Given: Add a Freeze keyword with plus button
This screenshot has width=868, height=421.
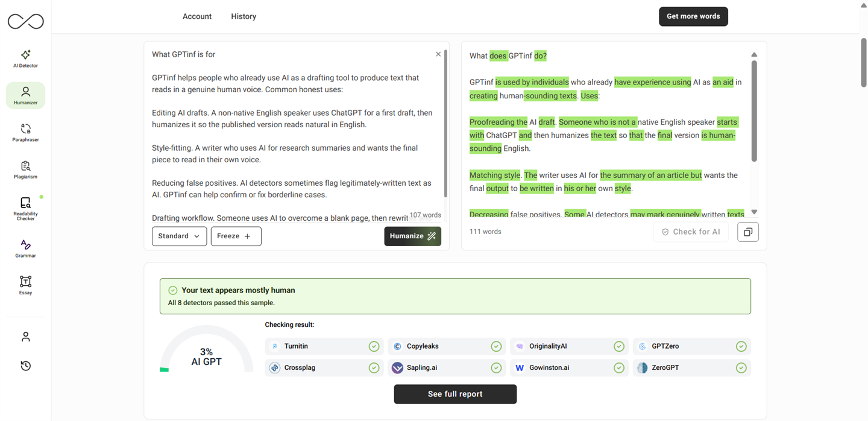Looking at the screenshot, I should (x=236, y=236).
